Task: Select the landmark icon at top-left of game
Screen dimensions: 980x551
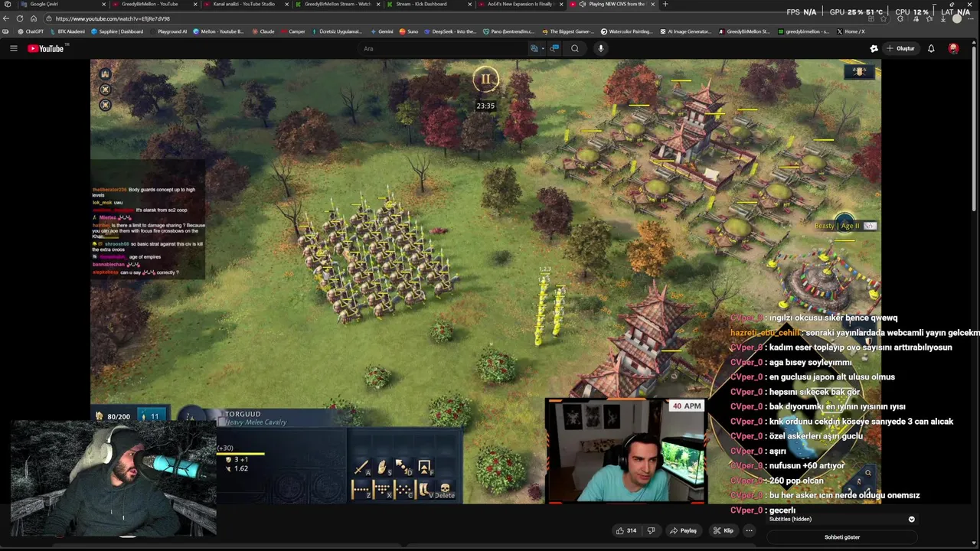Action: click(x=106, y=74)
